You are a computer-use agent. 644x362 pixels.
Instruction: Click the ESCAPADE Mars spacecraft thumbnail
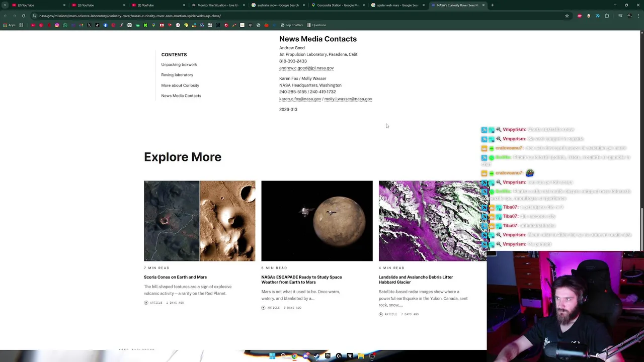317,221
